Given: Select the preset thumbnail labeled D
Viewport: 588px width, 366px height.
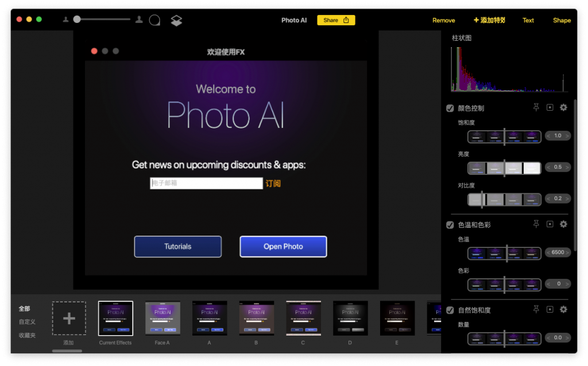Looking at the screenshot, I should (x=350, y=318).
